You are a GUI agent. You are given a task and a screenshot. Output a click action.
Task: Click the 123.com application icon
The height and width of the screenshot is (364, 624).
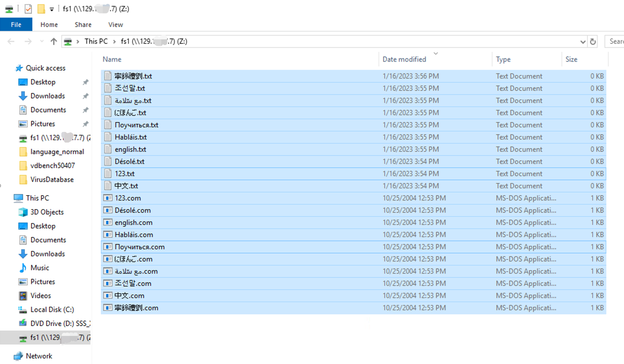[108, 198]
